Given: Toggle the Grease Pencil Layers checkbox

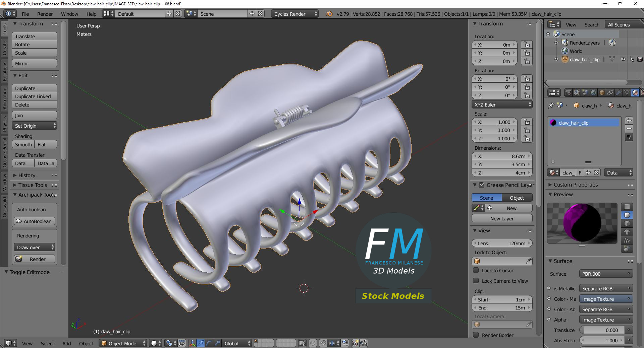Looking at the screenshot, I should [x=482, y=185].
